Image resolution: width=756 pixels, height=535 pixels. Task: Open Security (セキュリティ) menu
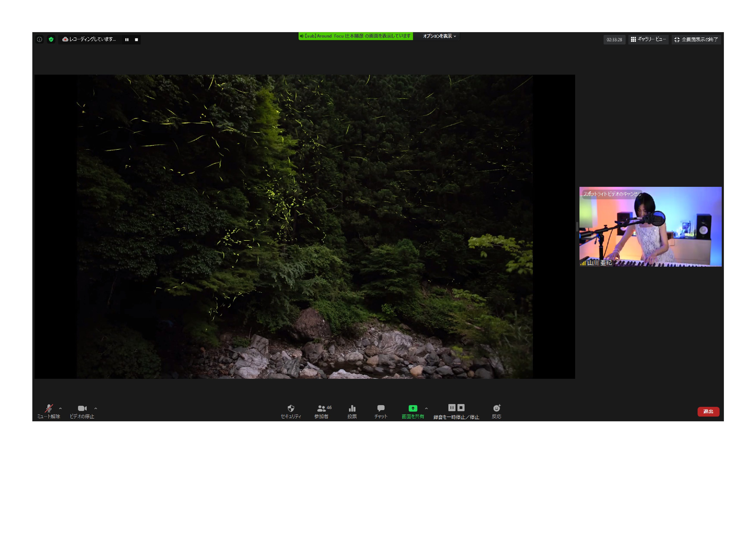[291, 411]
